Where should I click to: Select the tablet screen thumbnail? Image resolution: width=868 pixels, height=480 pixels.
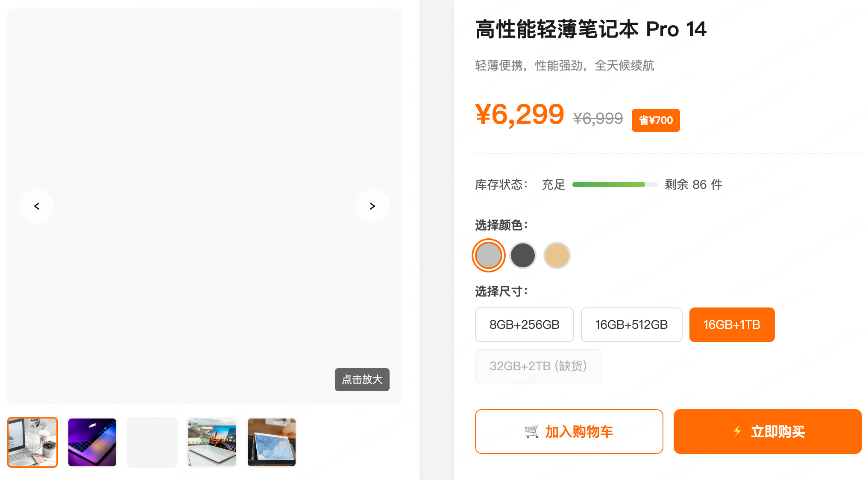point(271,442)
